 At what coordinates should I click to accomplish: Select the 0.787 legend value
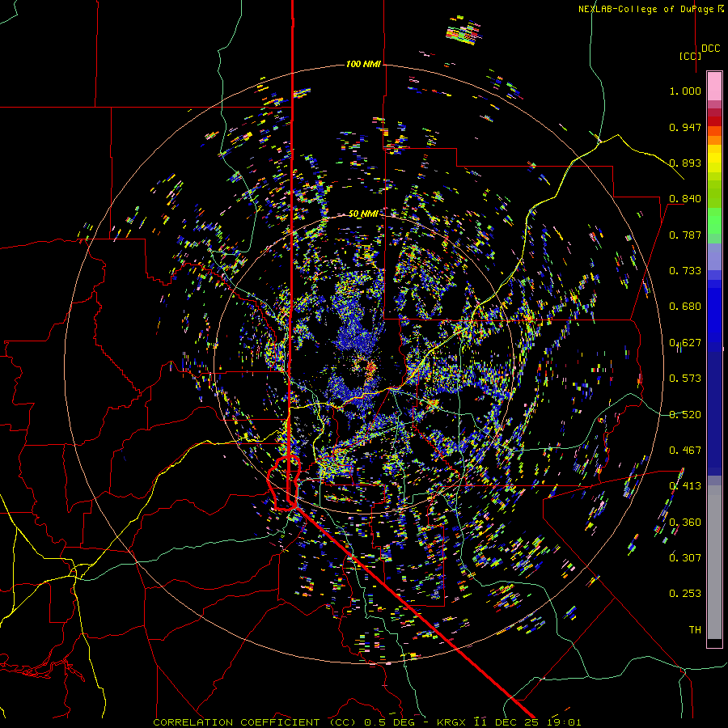685,235
